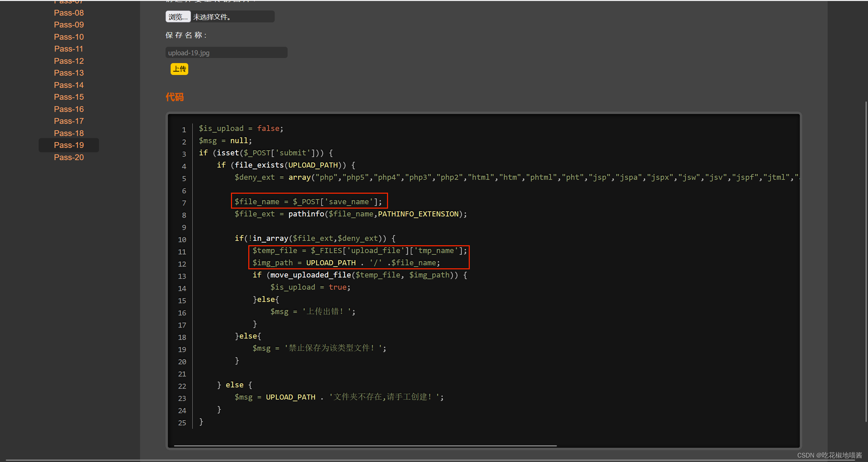Open the Pass-08 sidebar link
Screen dimensions: 868x462
pyautogui.click(x=69, y=13)
